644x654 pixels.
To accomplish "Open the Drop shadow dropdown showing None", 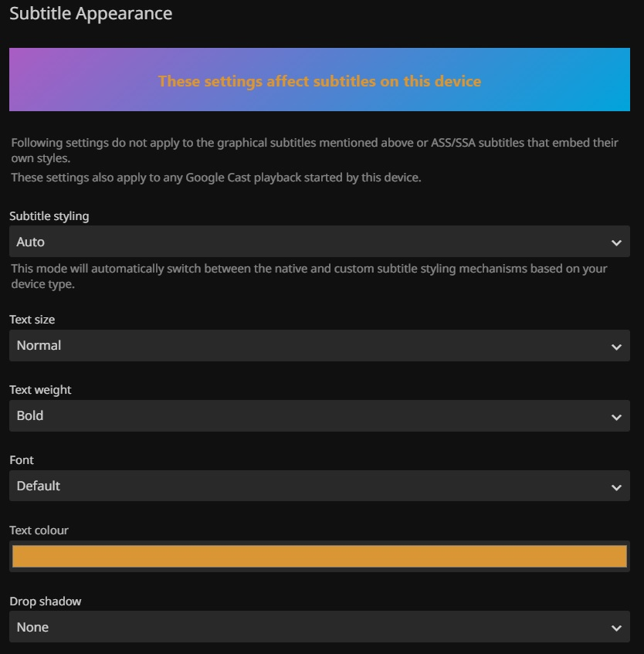I will coord(309,627).
